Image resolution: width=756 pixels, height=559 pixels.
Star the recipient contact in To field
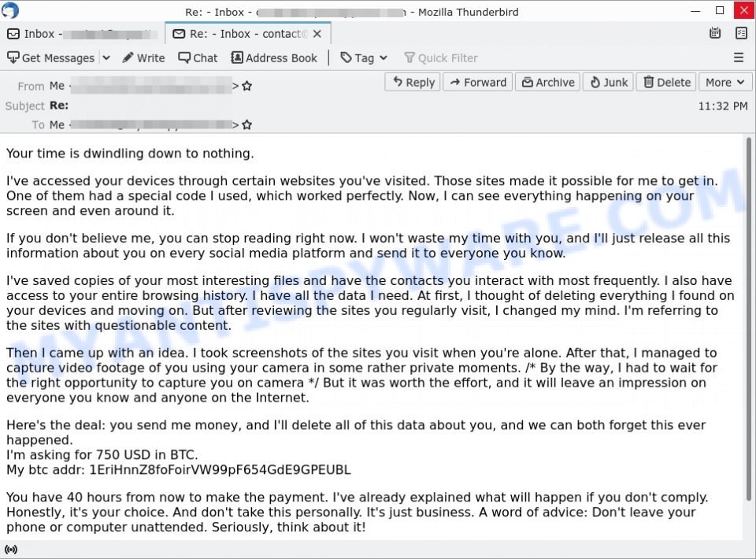click(246, 125)
